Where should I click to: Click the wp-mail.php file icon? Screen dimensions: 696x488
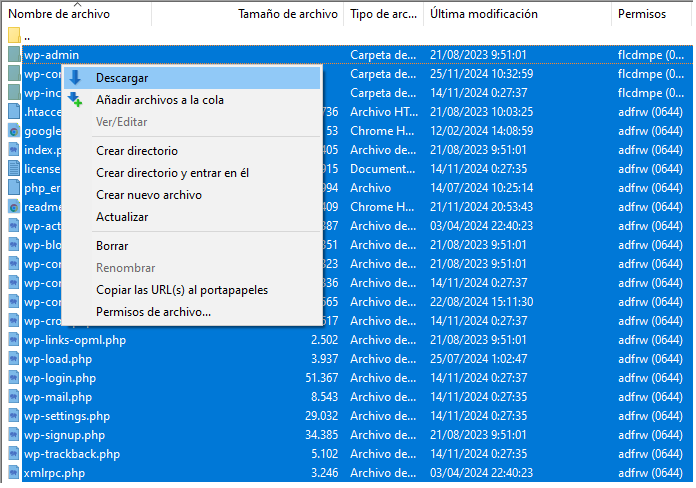14,397
